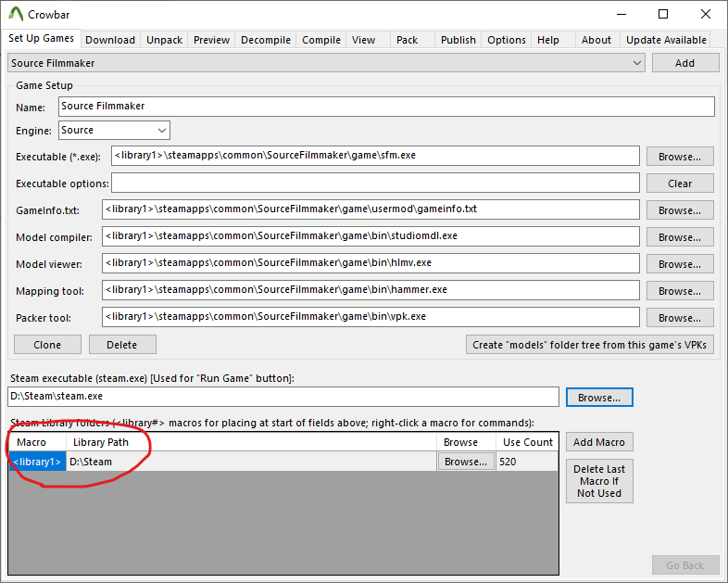
Task: Click the Add game button
Action: 685,63
